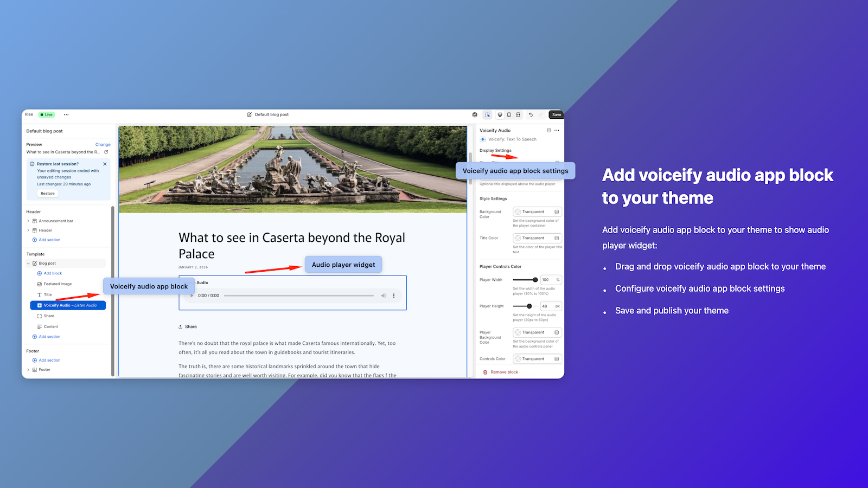Select the desktop preview icon

coord(500,114)
